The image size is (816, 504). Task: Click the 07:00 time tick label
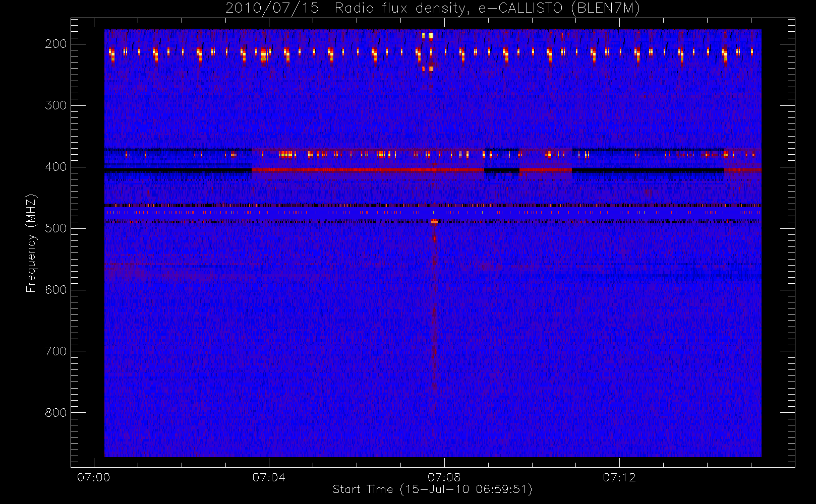tap(94, 477)
